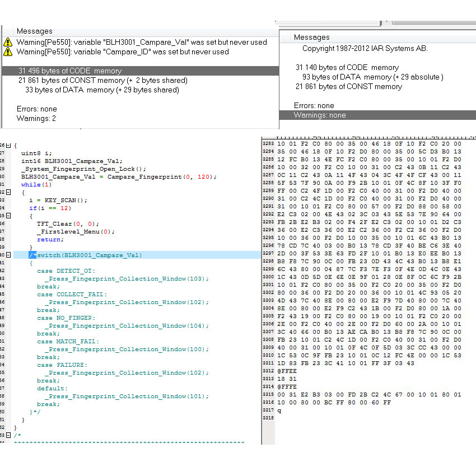Collapse the comment block fold at line 53
The height and width of the screenshot is (476, 476).
click(8, 435)
